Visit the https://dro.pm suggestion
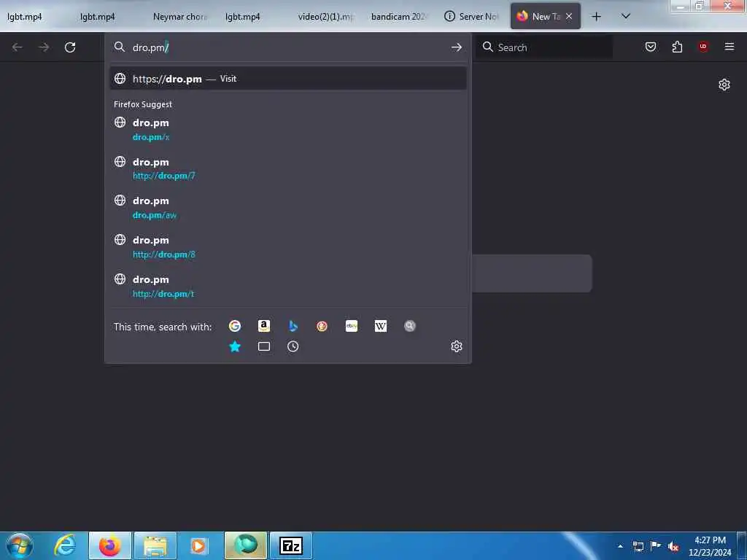This screenshot has height=560, width=747. 287,79
